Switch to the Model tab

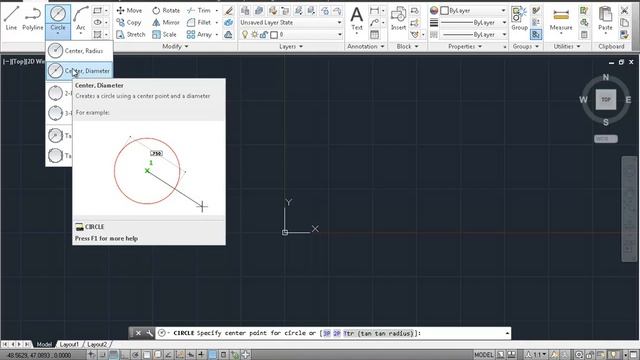[x=44, y=344]
